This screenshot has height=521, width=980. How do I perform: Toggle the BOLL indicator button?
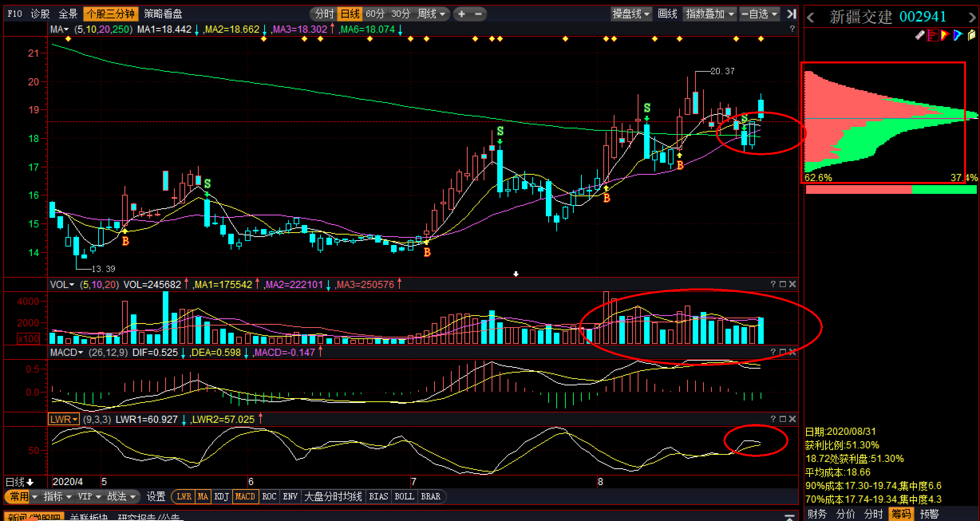404,497
